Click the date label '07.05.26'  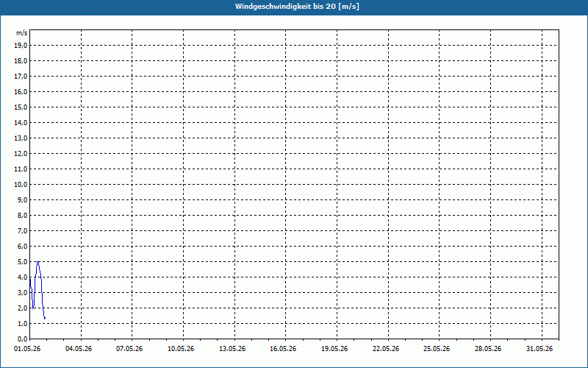(x=129, y=349)
